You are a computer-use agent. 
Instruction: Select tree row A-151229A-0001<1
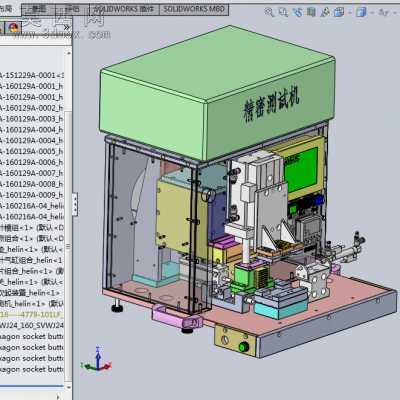point(32,75)
